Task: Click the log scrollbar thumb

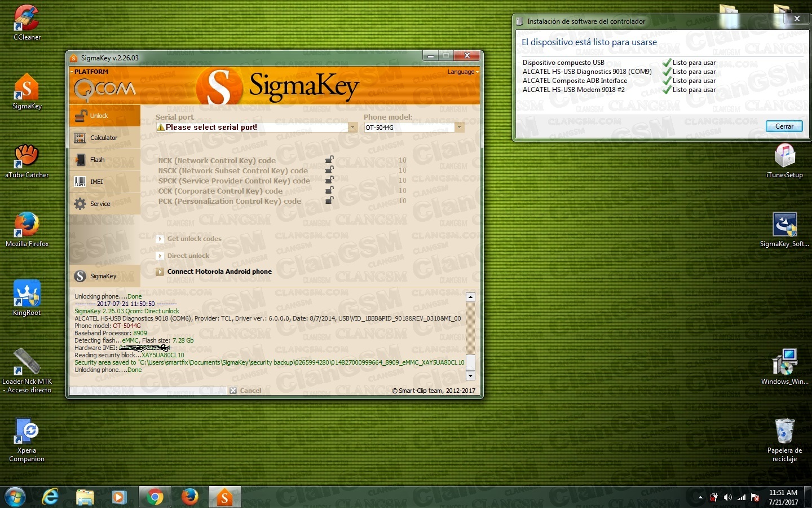Action: [x=471, y=362]
